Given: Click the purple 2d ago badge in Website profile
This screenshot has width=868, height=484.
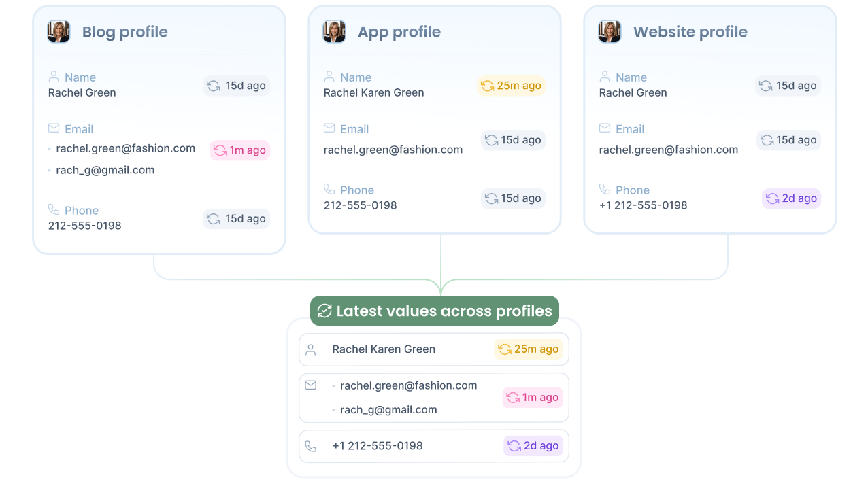Looking at the screenshot, I should 791,198.
